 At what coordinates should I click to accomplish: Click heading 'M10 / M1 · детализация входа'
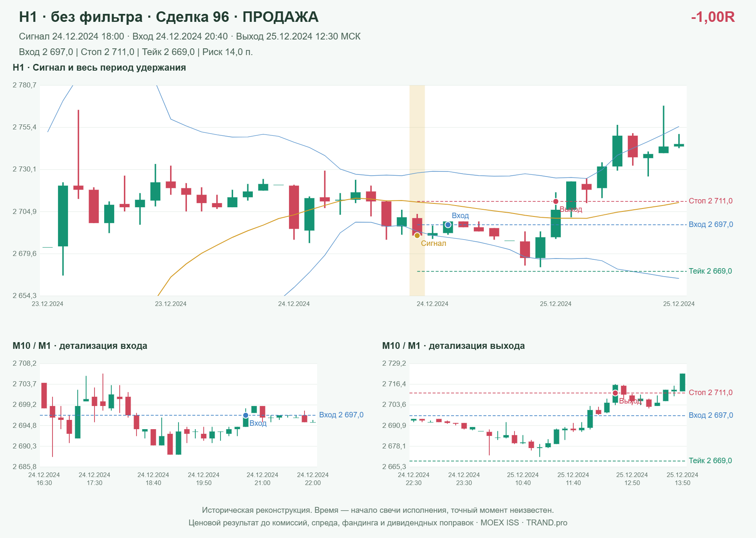(80, 346)
